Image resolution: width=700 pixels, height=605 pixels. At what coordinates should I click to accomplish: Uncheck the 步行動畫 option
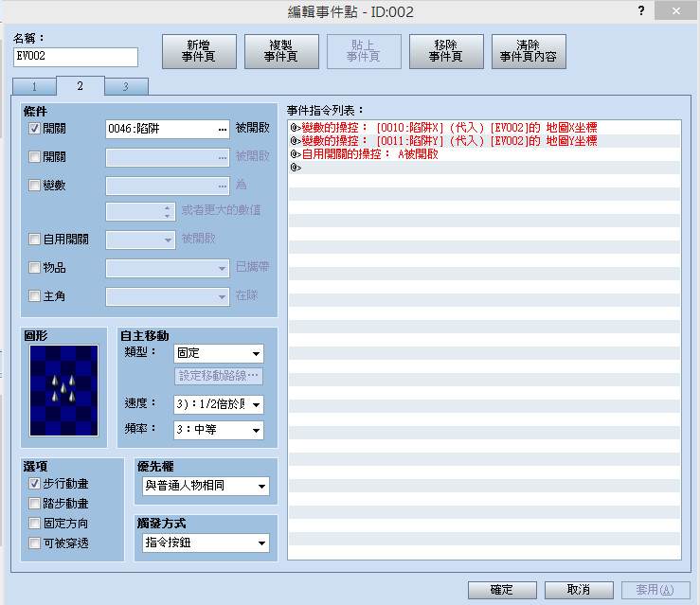click(x=34, y=484)
